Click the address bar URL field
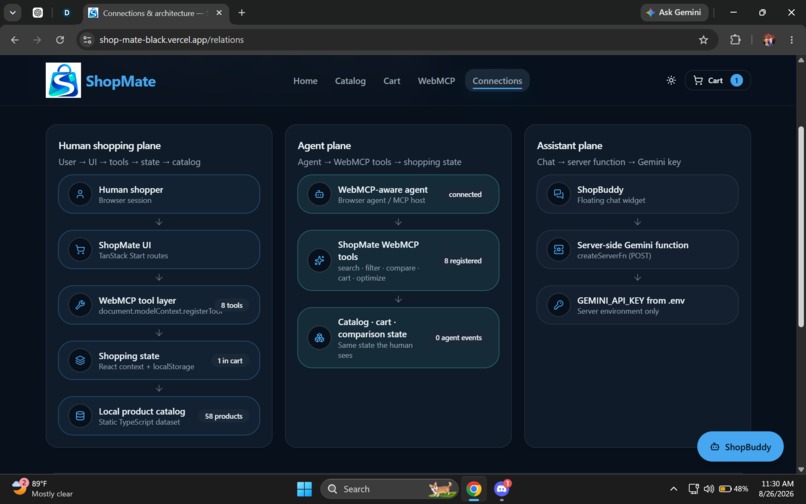This screenshot has height=504, width=806. pyautogui.click(x=386, y=40)
